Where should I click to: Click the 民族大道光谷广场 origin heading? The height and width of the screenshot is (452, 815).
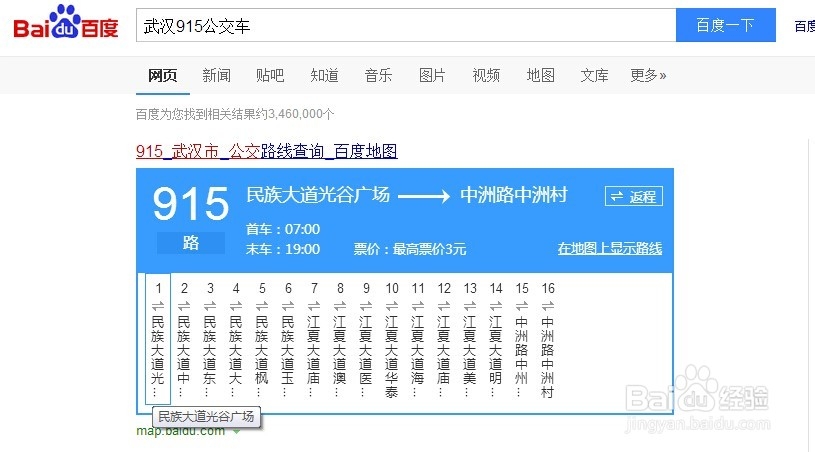pyautogui.click(x=318, y=195)
